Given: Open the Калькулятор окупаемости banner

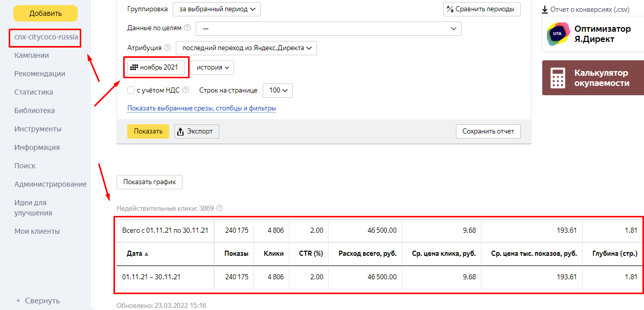Looking at the screenshot, I should coord(593,78).
